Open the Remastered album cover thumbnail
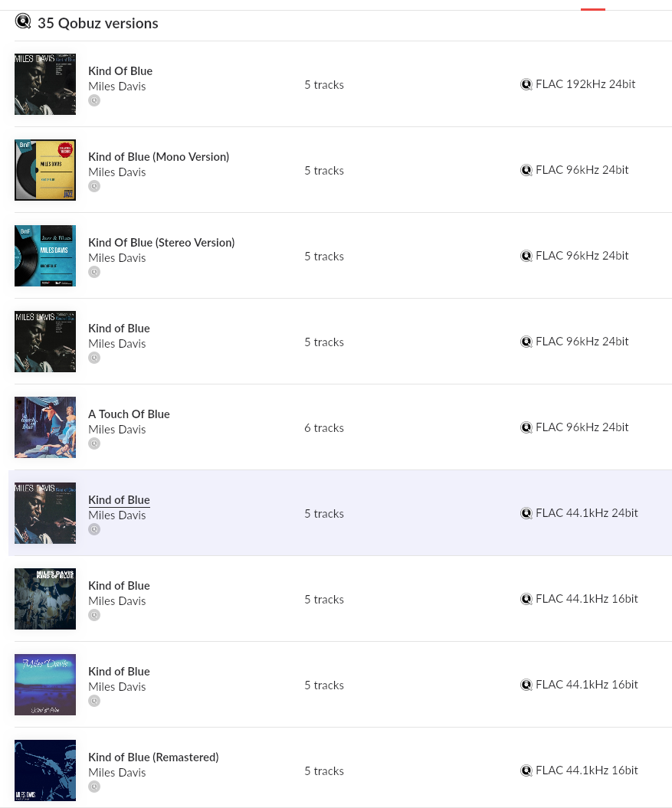The image size is (672, 808). pyautogui.click(x=45, y=770)
